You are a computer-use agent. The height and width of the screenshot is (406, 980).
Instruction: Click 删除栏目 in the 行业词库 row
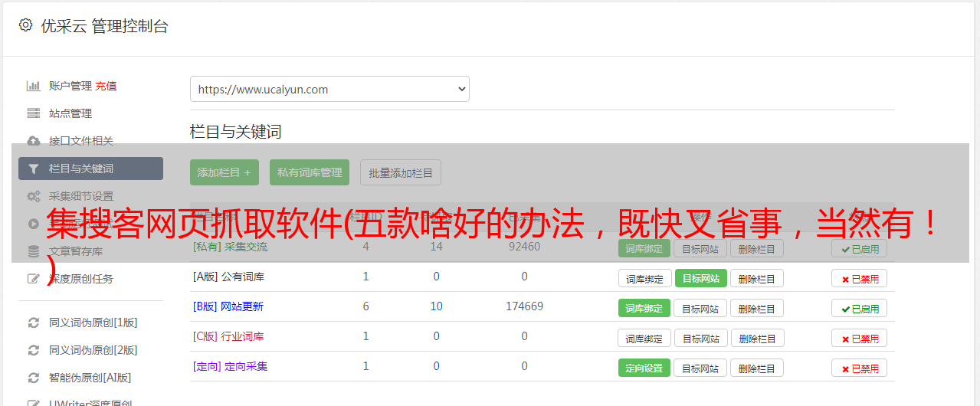click(757, 338)
